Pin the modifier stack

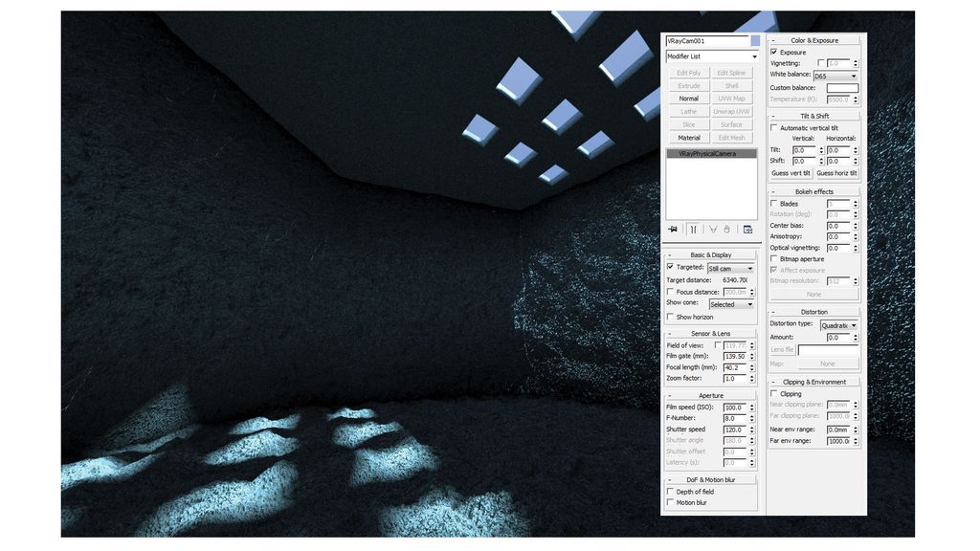671,230
